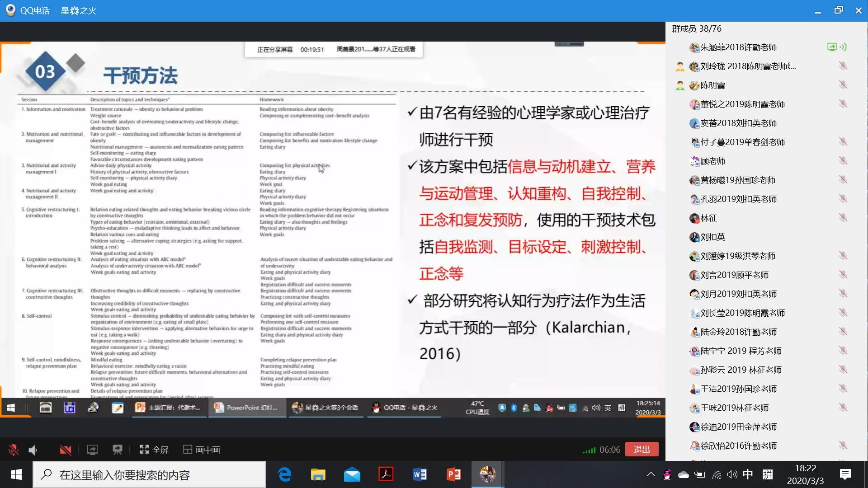
Task: Select member 刘扣英 in the list
Action: [712, 237]
